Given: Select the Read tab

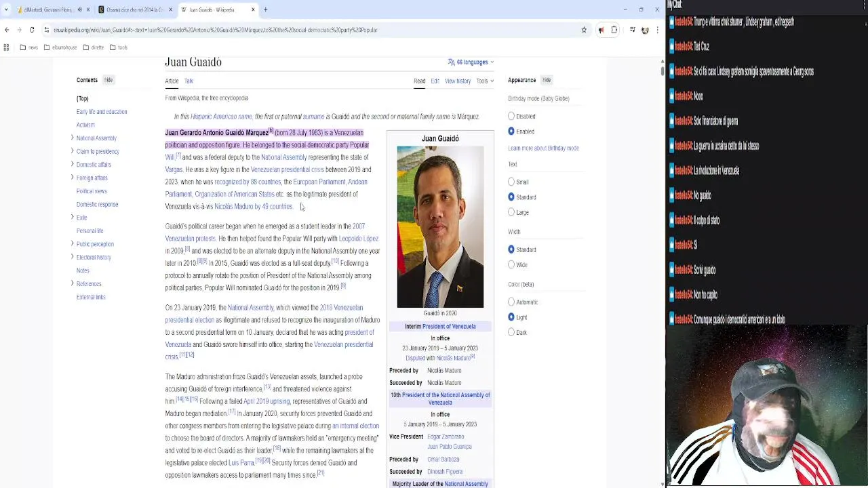Looking at the screenshot, I should [420, 81].
